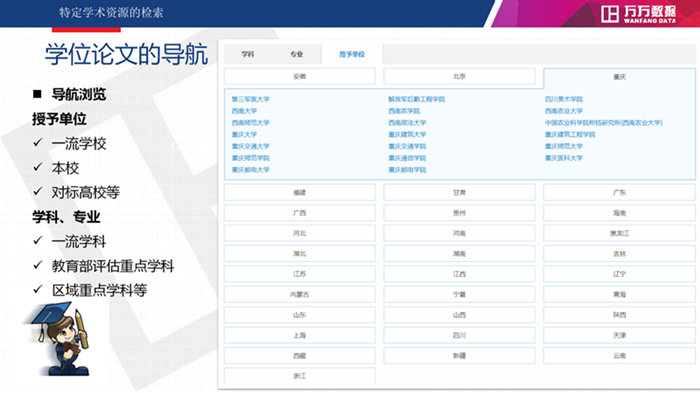Open the 重庆医科大学 link
This screenshot has height=393, width=700.
coord(564,158)
